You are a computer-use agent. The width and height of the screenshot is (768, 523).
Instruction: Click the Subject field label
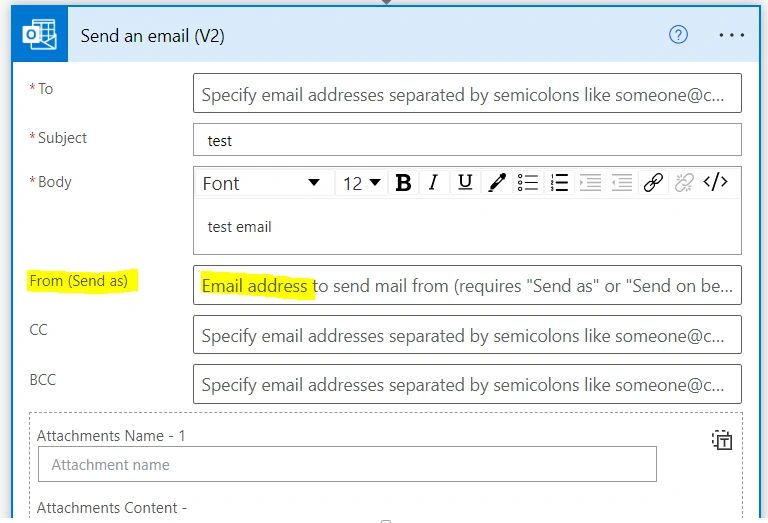(62, 138)
